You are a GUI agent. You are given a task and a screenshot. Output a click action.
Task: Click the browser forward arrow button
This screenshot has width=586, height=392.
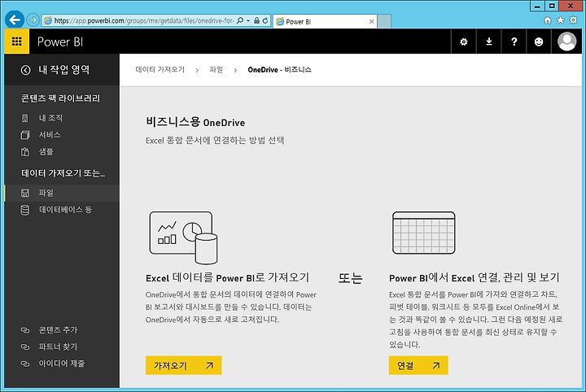tap(33, 20)
